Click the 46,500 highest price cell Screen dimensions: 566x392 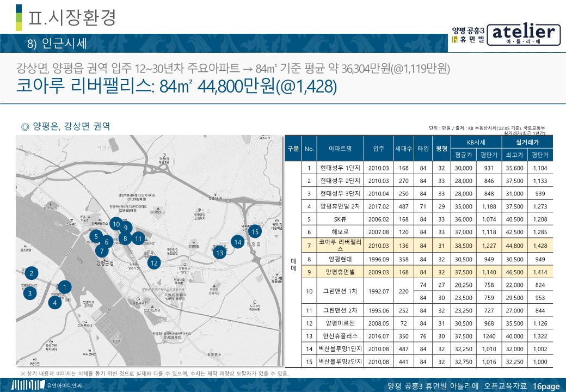coord(514,272)
